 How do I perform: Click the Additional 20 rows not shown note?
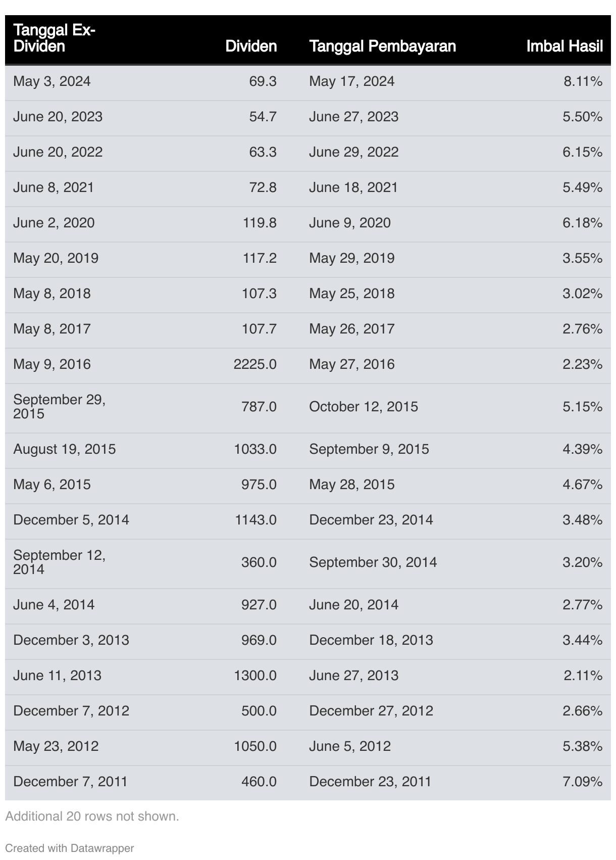pyautogui.click(x=92, y=816)
